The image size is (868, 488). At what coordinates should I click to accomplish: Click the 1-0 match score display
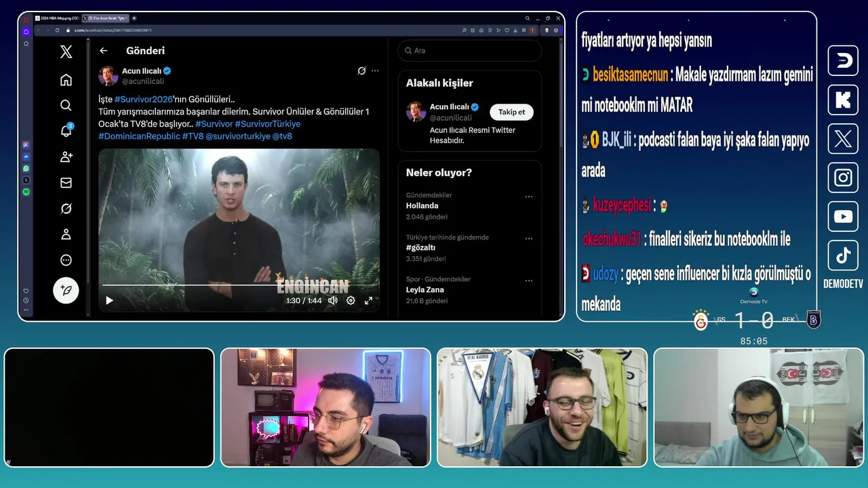click(753, 320)
